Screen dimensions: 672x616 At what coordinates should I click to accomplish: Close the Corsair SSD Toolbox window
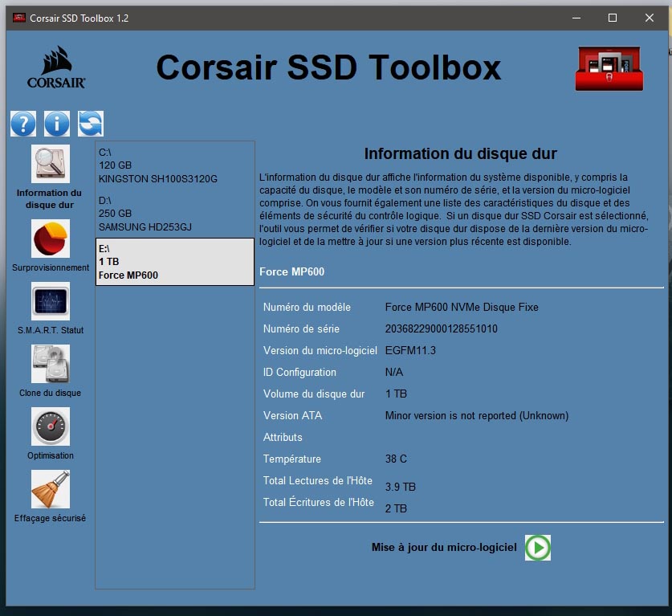(650, 18)
